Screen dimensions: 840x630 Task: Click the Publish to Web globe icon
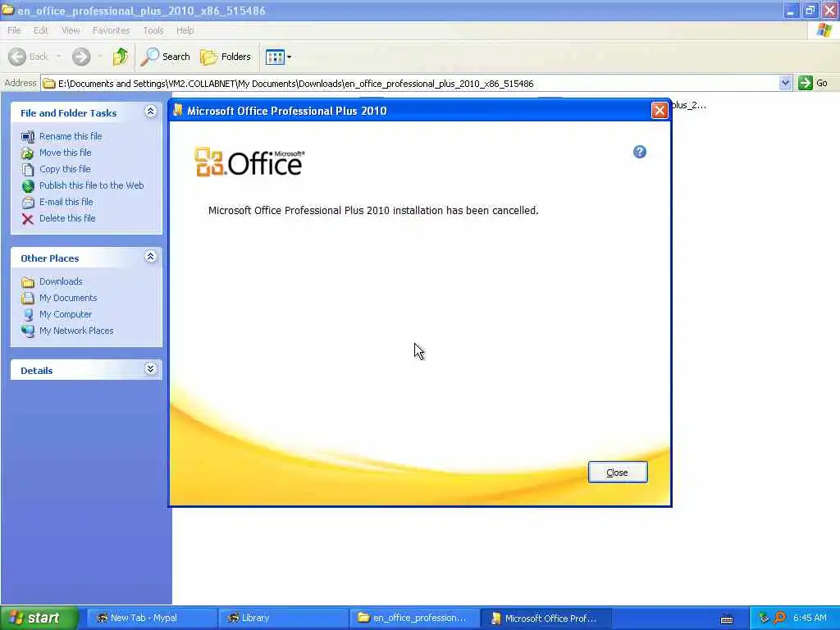click(28, 186)
